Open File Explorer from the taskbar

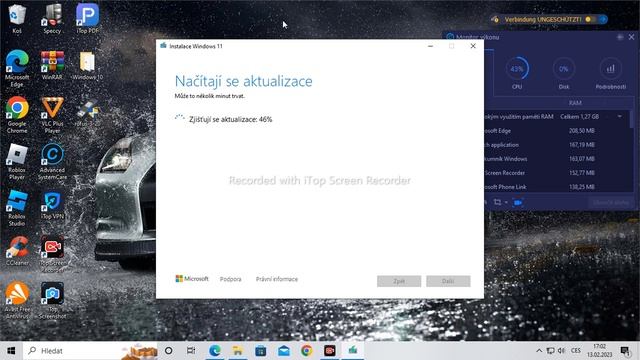pyautogui.click(x=237, y=351)
